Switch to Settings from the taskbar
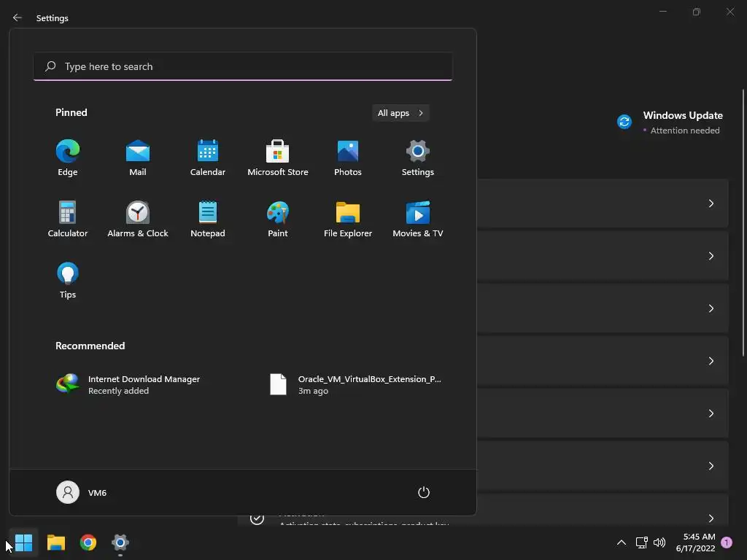This screenshot has width=747, height=560. [120, 542]
